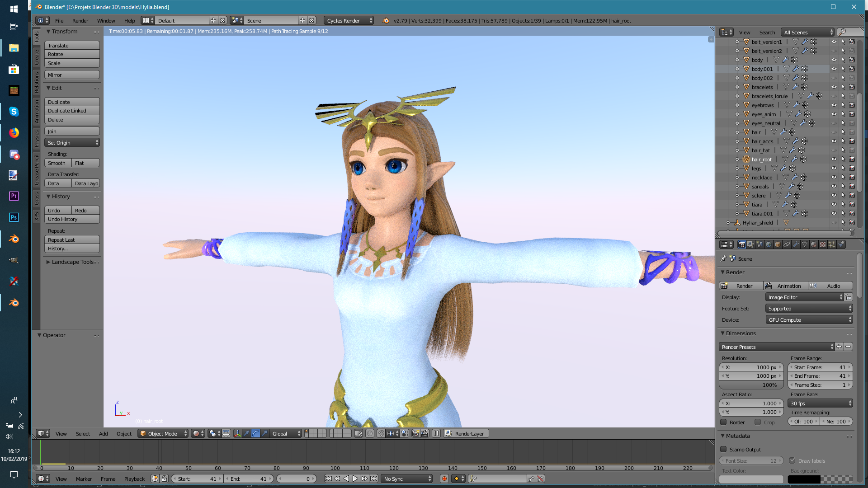Launch Photoshop from the taskbar
Screen dimensions: 868x488
[x=14, y=217]
